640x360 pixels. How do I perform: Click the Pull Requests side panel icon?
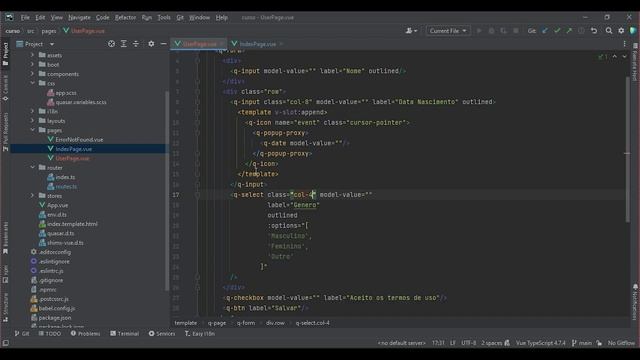5,131
